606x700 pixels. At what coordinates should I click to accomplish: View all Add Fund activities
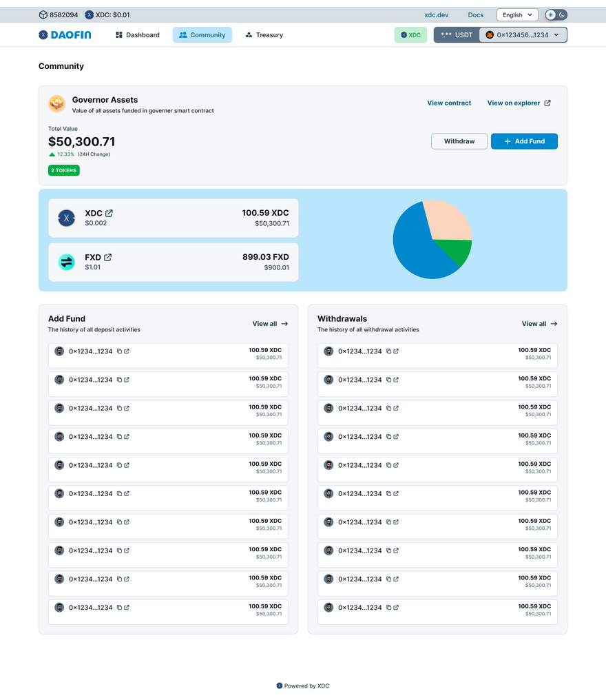click(x=270, y=324)
